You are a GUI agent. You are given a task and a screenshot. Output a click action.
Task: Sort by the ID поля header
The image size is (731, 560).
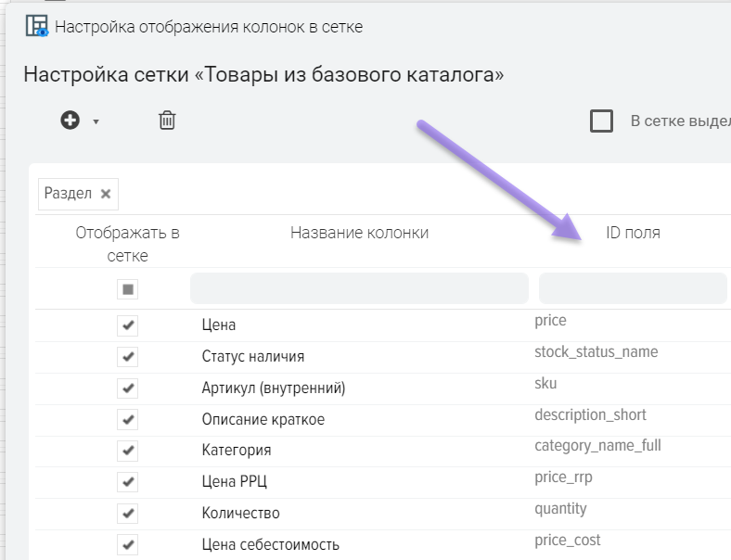633,233
